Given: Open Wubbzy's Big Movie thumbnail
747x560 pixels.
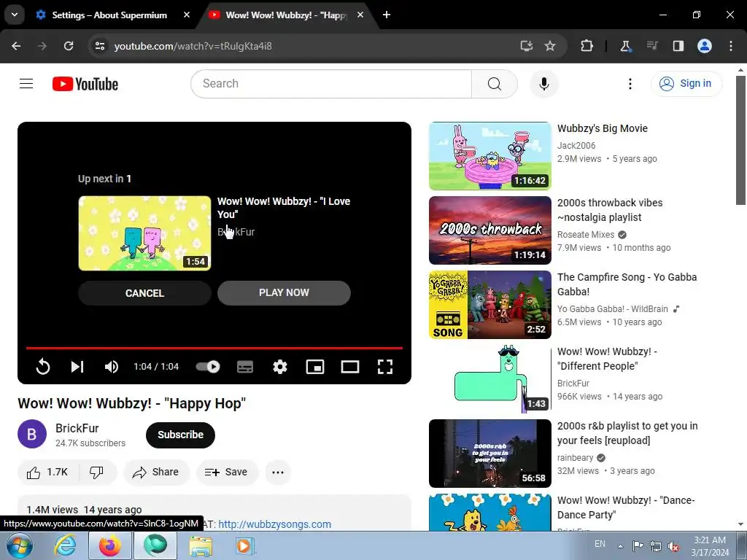Looking at the screenshot, I should pos(489,156).
